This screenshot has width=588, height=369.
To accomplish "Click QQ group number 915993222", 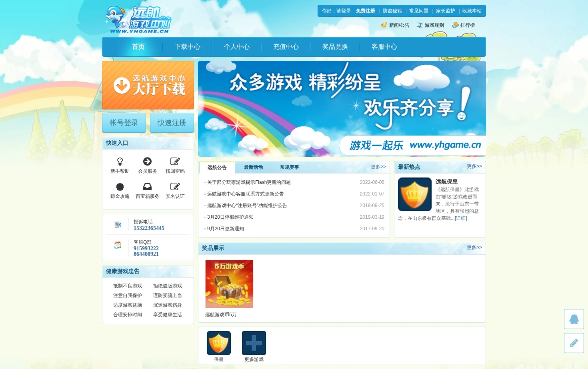I will (x=146, y=248).
